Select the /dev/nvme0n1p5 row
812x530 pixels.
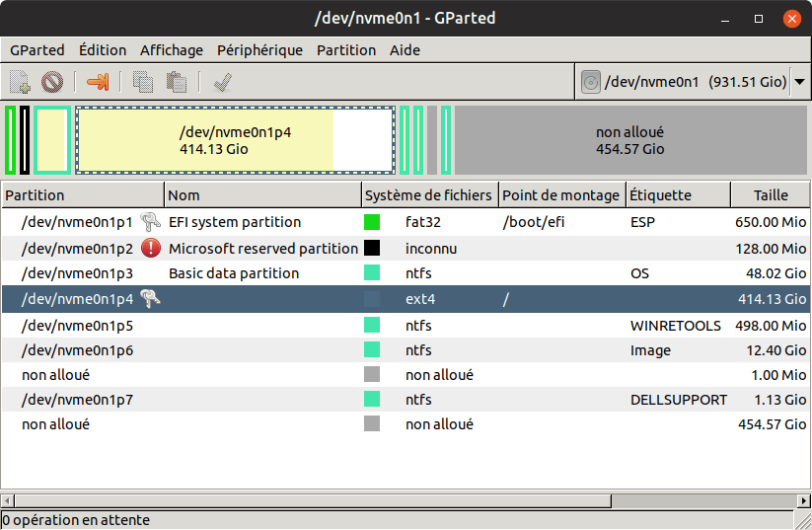pyautogui.click(x=406, y=325)
